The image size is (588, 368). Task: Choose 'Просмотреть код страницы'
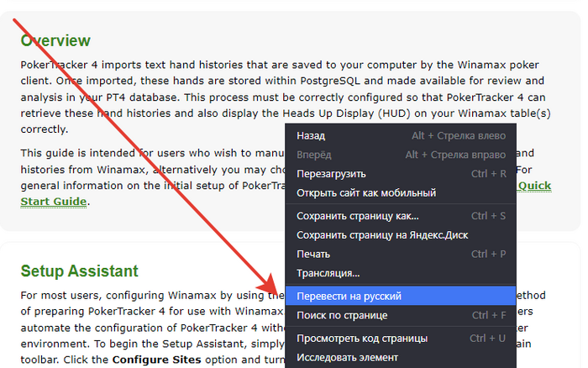click(x=401, y=339)
